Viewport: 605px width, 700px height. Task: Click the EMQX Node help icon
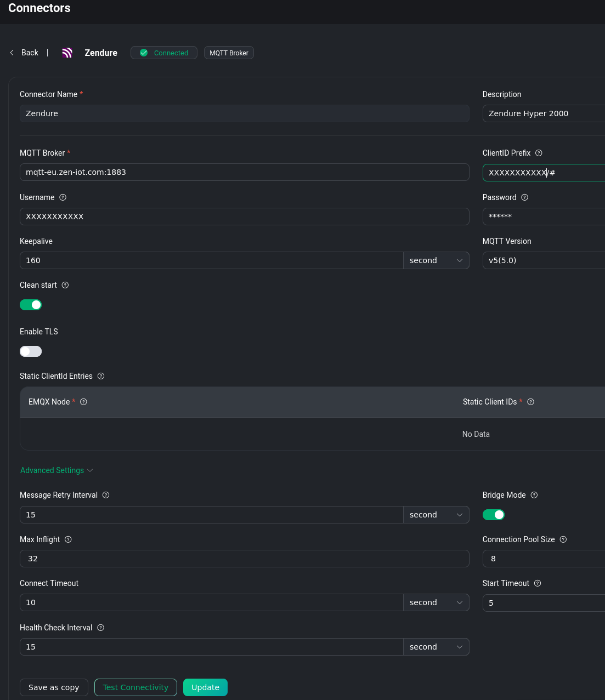point(84,402)
